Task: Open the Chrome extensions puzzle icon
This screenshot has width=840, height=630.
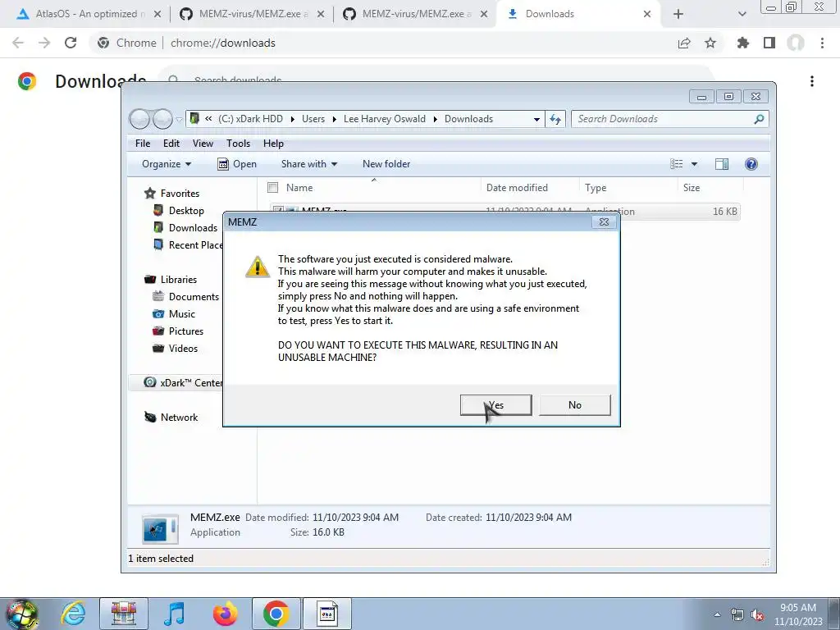Action: (x=742, y=43)
